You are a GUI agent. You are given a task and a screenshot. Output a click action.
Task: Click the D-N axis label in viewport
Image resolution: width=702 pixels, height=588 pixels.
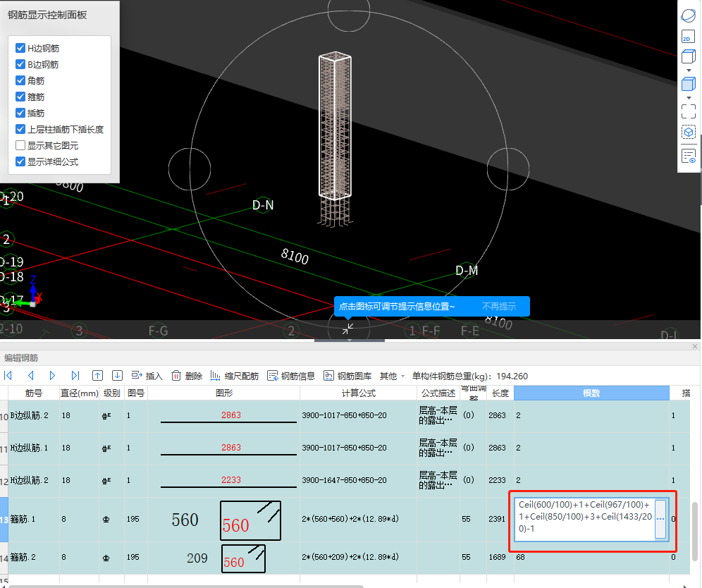263,205
